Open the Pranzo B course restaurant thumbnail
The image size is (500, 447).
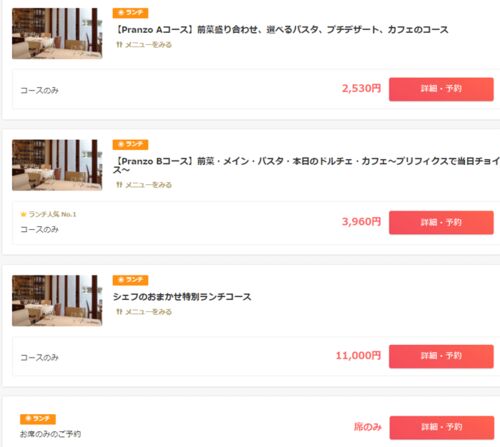pos(57,165)
